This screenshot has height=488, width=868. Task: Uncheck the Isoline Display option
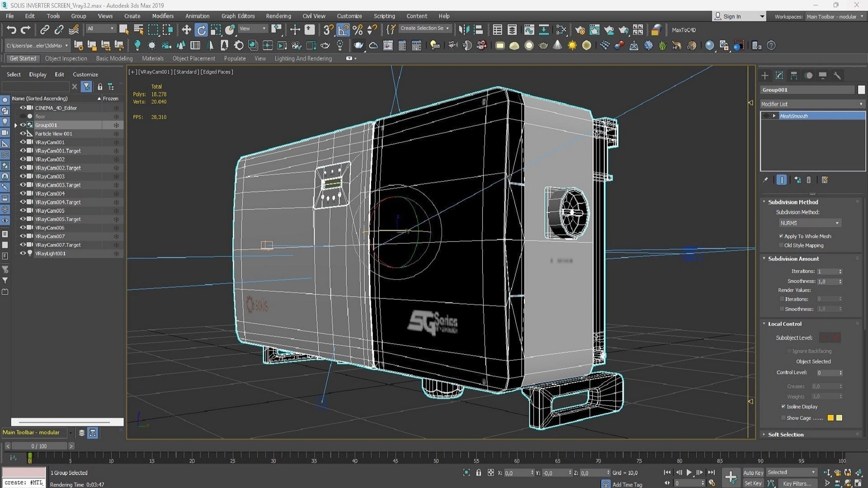pos(784,407)
